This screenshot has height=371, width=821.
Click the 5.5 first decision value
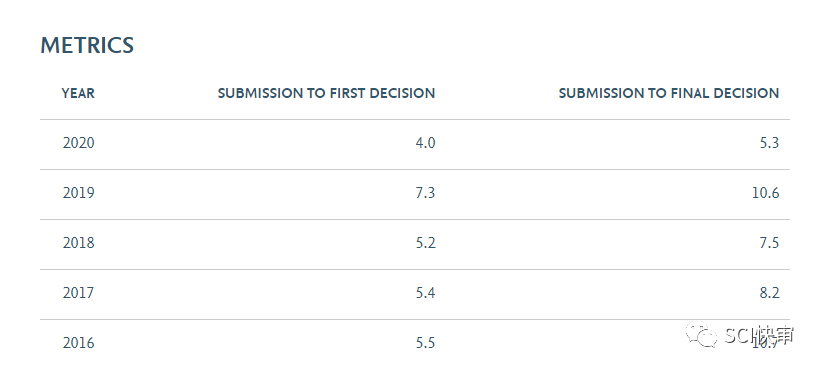point(425,343)
